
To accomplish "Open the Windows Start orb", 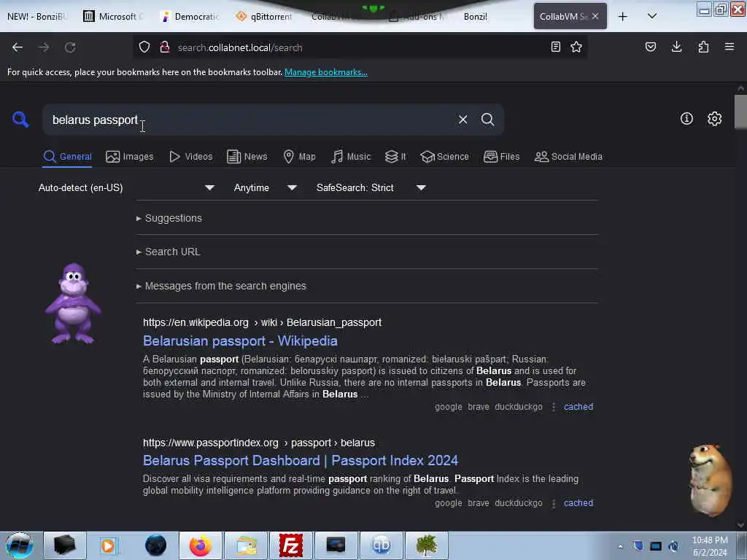I will (x=20, y=545).
